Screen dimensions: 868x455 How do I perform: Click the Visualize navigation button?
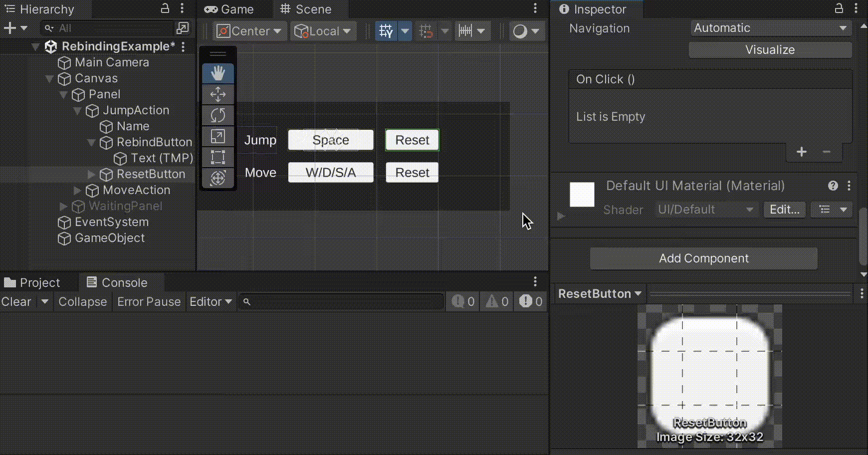(770, 50)
